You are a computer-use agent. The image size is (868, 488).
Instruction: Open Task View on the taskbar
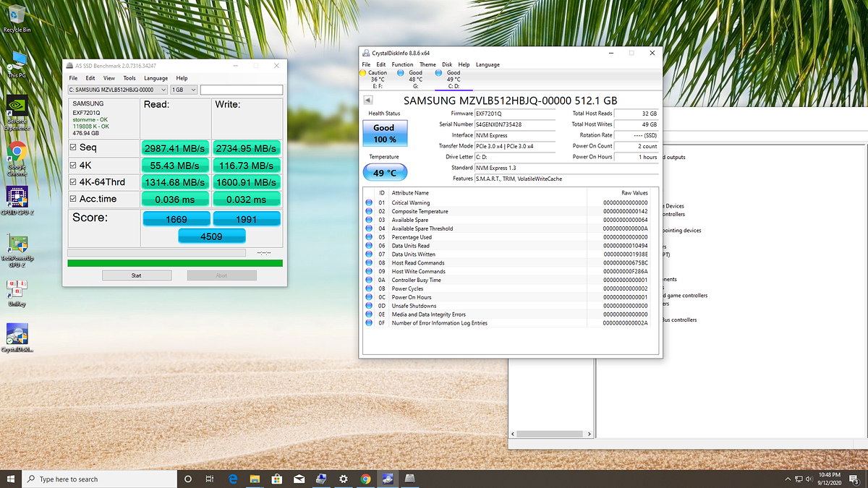pos(210,479)
